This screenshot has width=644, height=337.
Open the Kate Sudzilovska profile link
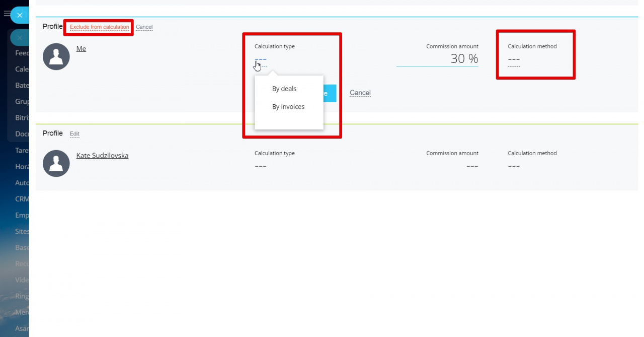102,156
